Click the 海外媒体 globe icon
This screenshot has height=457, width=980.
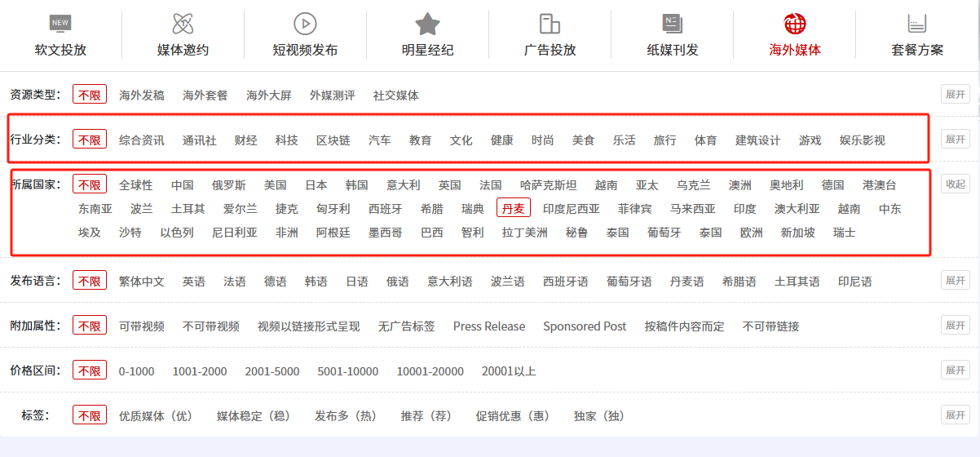(x=794, y=23)
